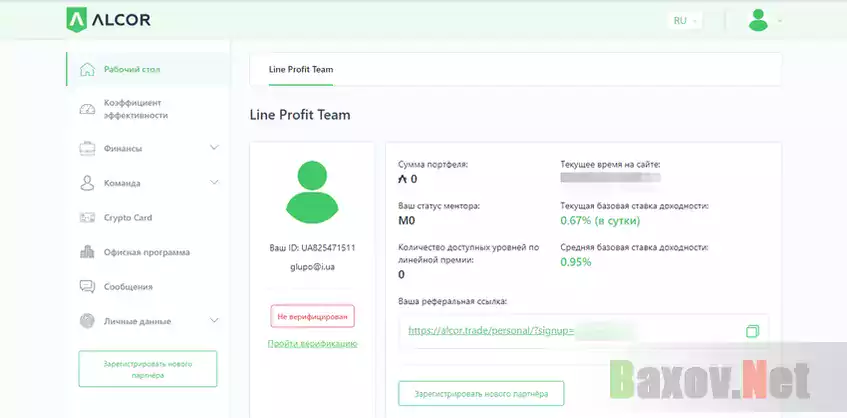The height and width of the screenshot is (418, 847).
Task: Click the Не верифицирован status badge
Action: 312,316
